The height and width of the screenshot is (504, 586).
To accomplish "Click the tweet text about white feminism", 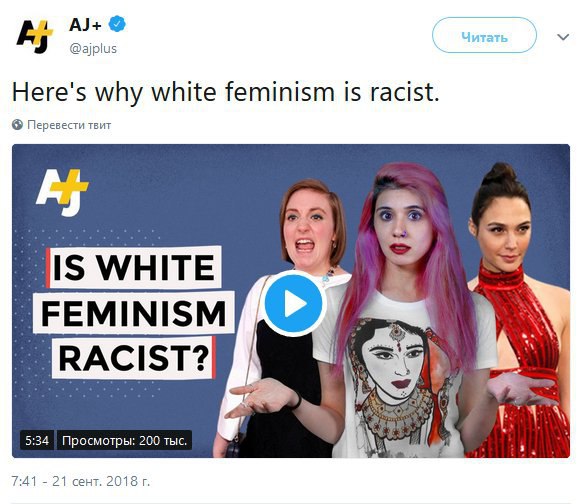I will [x=225, y=92].
